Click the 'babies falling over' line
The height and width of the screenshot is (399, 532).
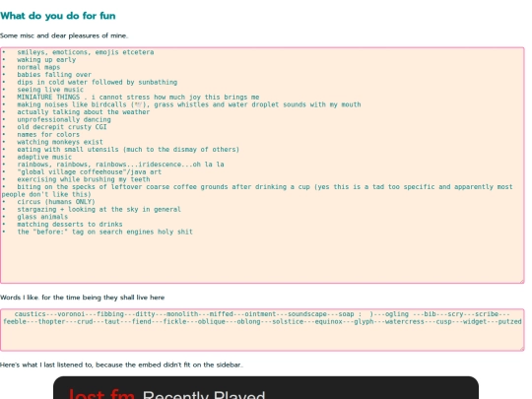54,75
